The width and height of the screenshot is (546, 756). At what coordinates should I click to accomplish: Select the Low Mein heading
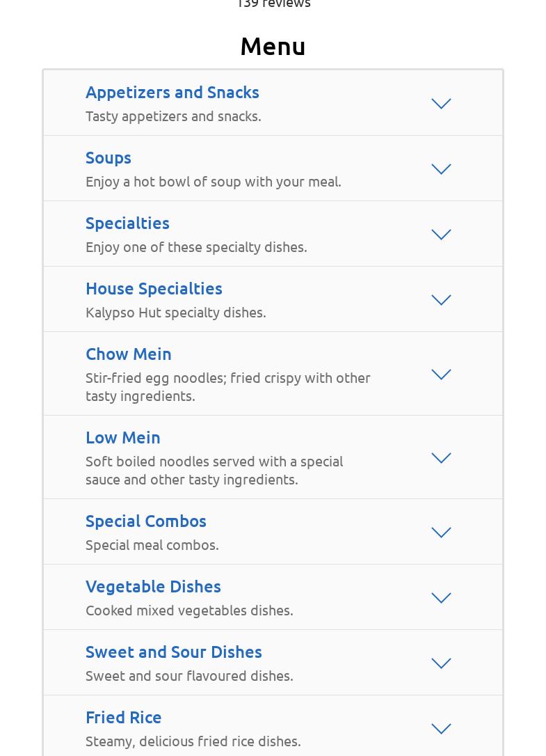[123, 438]
